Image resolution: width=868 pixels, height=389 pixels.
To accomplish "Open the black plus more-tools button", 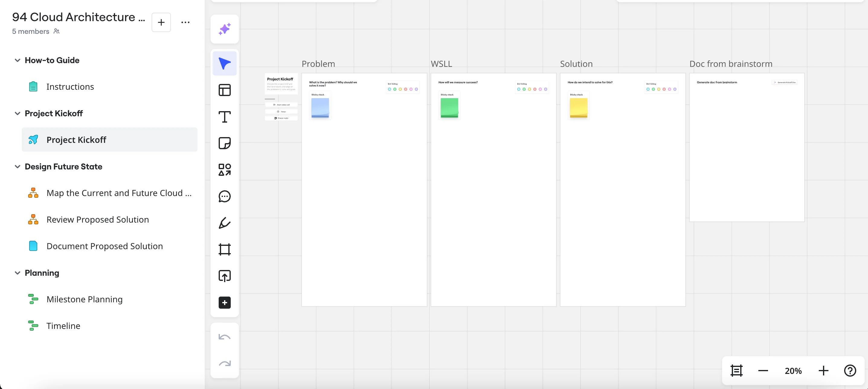I will (x=224, y=302).
